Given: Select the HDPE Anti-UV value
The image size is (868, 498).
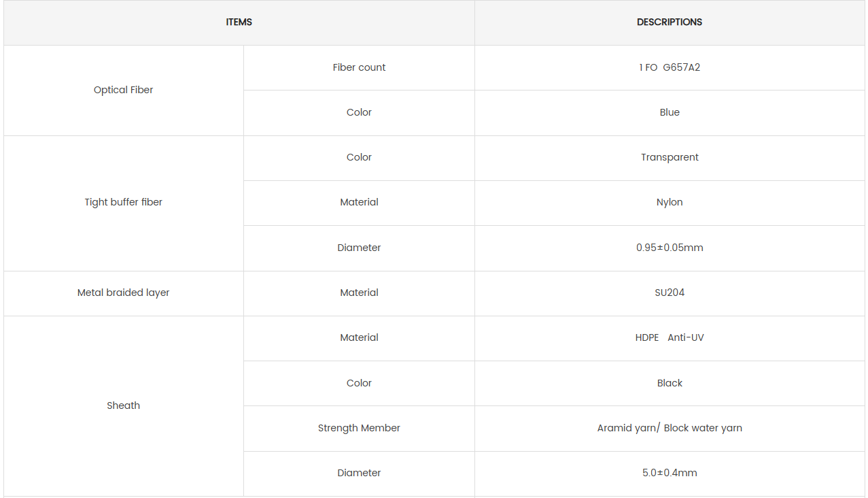Looking at the screenshot, I should pos(670,337).
